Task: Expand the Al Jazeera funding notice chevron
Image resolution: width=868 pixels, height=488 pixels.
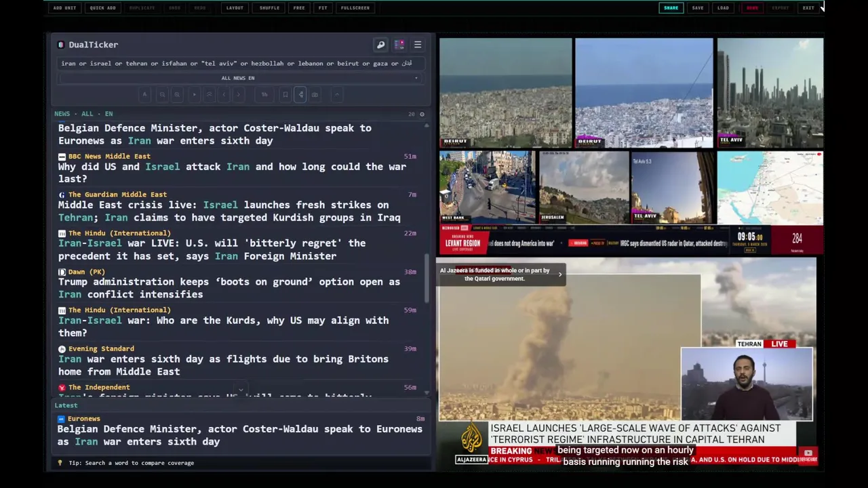Action: pyautogui.click(x=560, y=274)
